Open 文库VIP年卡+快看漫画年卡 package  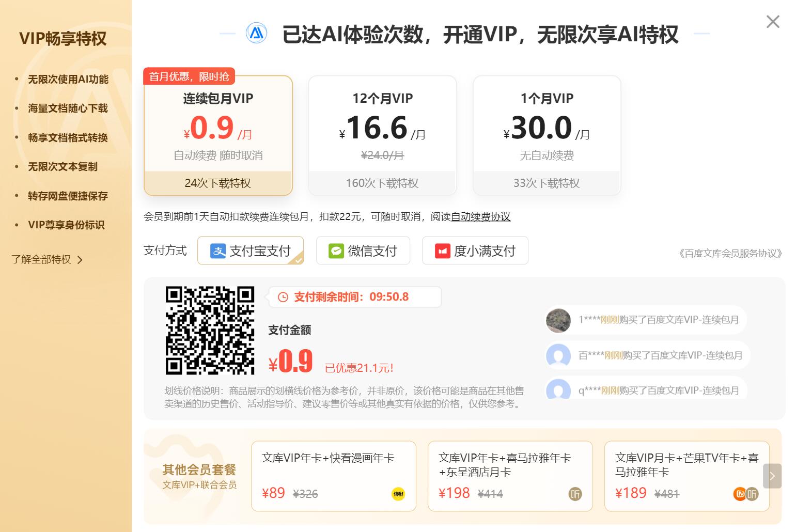(x=334, y=476)
